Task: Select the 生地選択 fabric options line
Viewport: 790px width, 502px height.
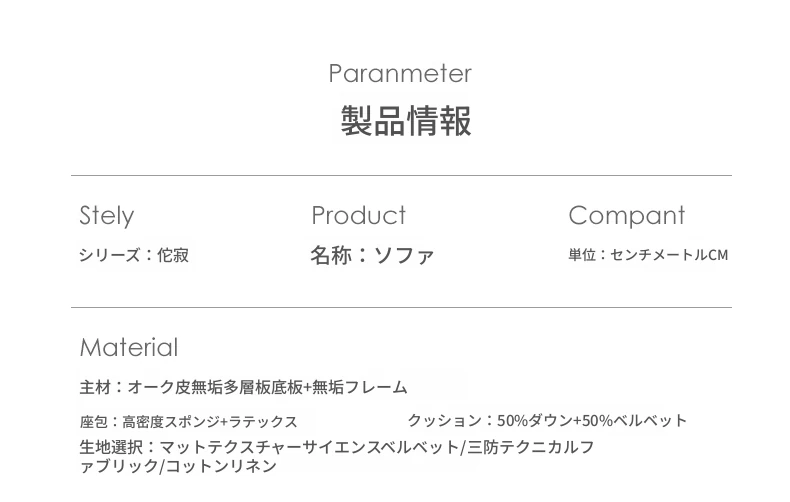Action: tap(337, 447)
